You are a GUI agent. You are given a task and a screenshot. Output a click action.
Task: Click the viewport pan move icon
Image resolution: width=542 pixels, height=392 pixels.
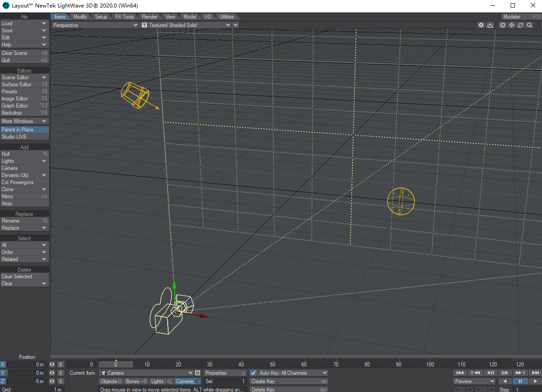click(511, 25)
